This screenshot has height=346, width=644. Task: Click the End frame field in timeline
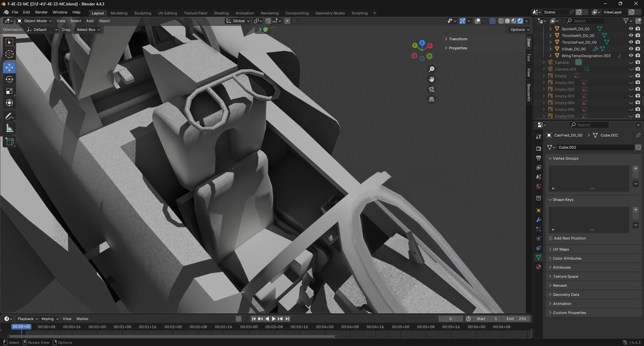click(x=516, y=319)
